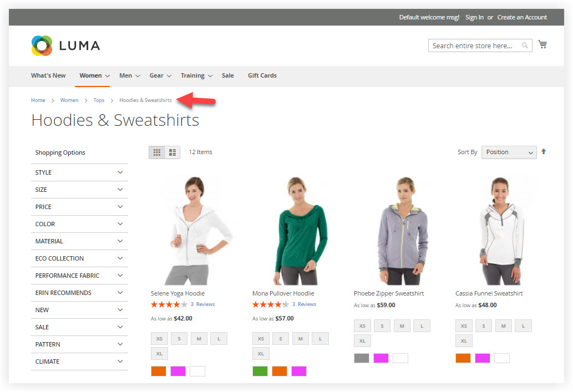Click the star rating of Selene Yoga Hoodie
The image size is (573, 392).
pyautogui.click(x=169, y=304)
